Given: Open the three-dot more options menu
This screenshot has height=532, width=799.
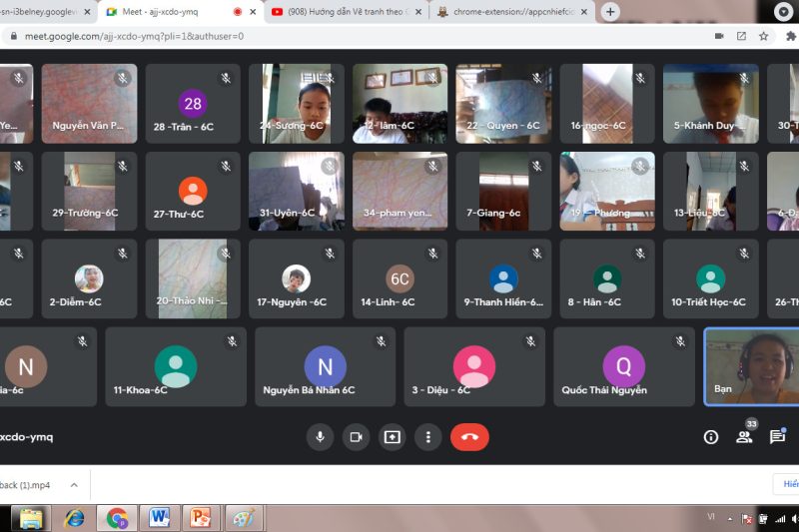Looking at the screenshot, I should coord(428,436).
